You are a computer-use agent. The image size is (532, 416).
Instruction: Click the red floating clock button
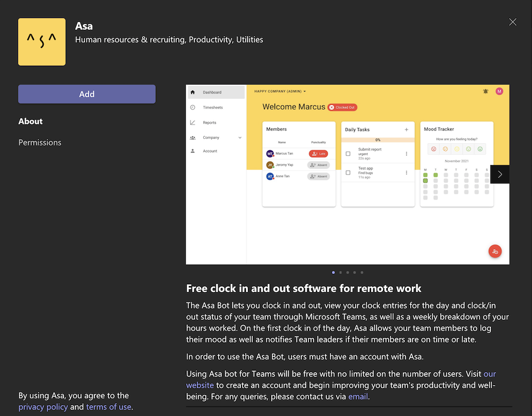495,252
